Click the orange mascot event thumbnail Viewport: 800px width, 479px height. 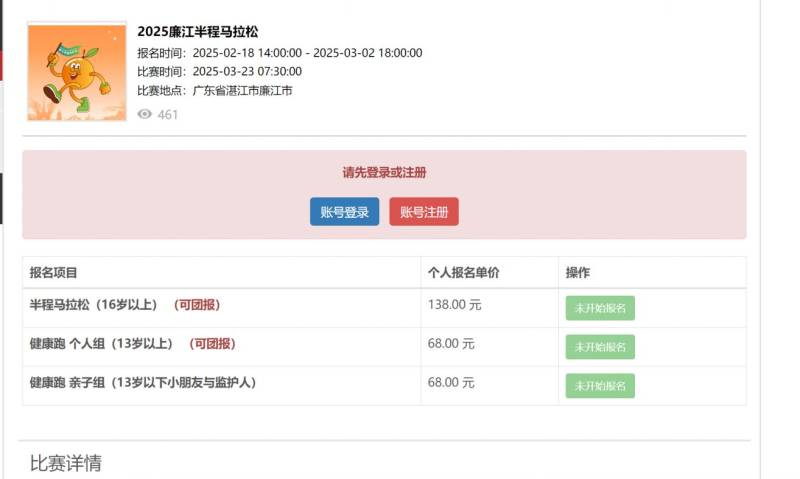pyautogui.click(x=77, y=71)
